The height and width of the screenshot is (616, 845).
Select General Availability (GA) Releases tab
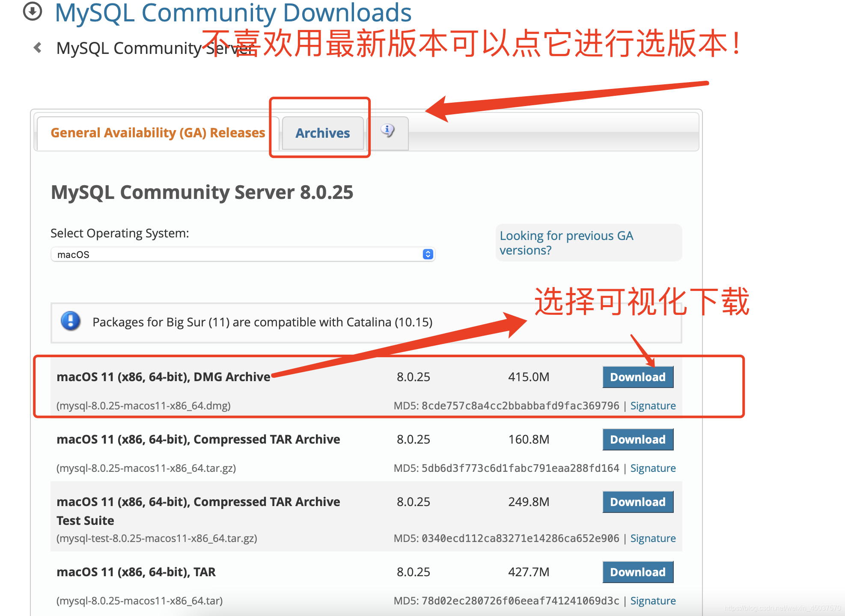158,133
